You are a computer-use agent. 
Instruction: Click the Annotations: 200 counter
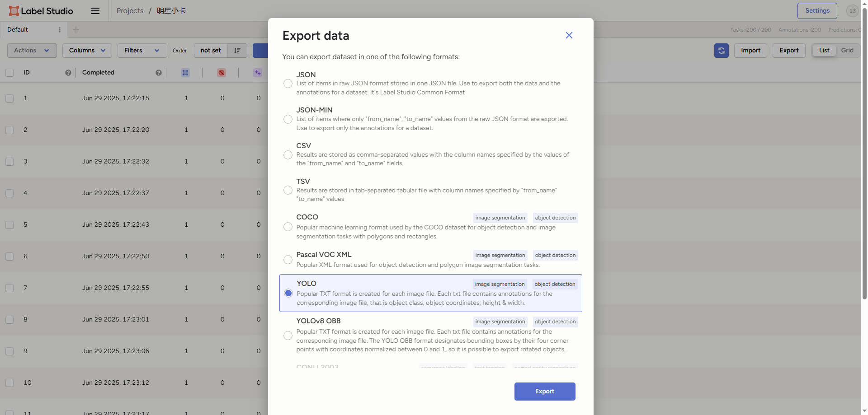tap(799, 30)
